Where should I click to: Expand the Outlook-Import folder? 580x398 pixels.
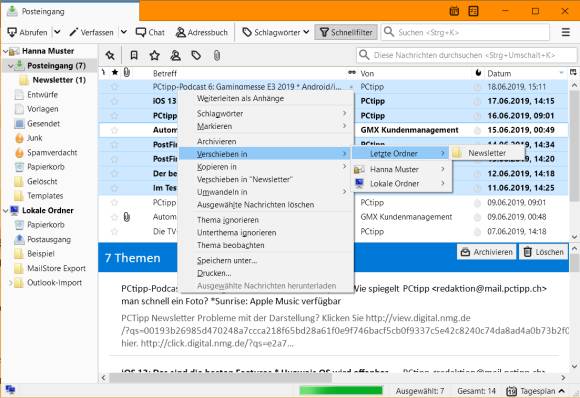click(11, 283)
